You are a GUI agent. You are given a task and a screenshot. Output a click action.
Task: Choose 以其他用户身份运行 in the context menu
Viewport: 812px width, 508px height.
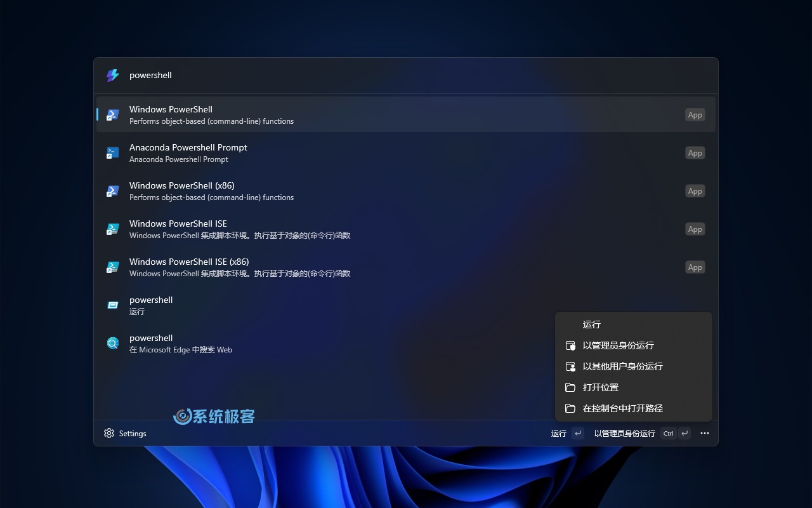(x=634, y=366)
